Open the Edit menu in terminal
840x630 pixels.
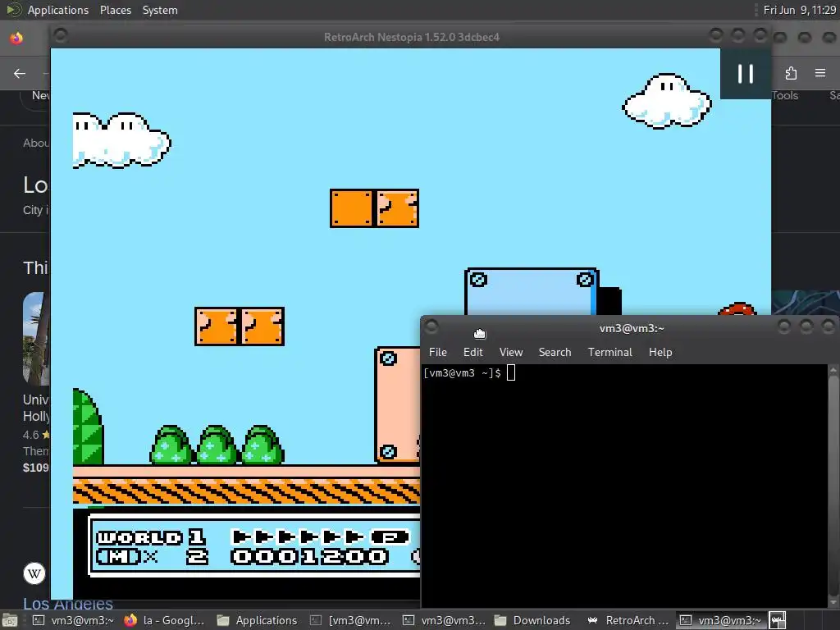[473, 352]
